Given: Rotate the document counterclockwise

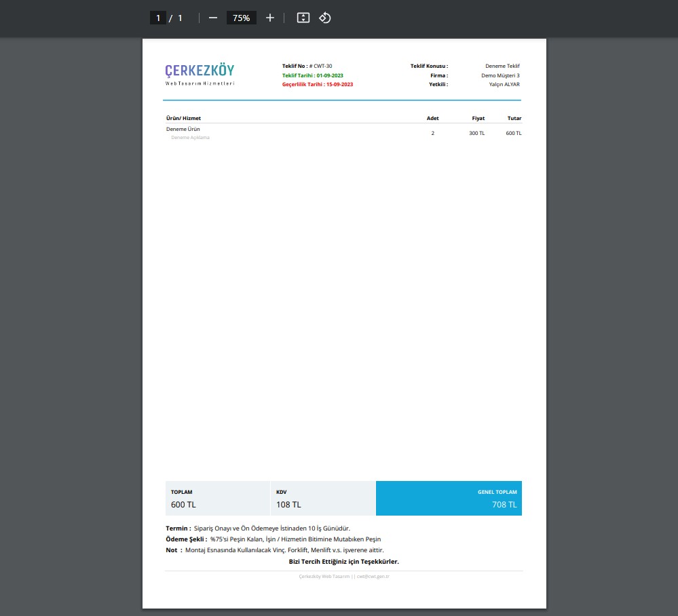Looking at the screenshot, I should tap(325, 18).
